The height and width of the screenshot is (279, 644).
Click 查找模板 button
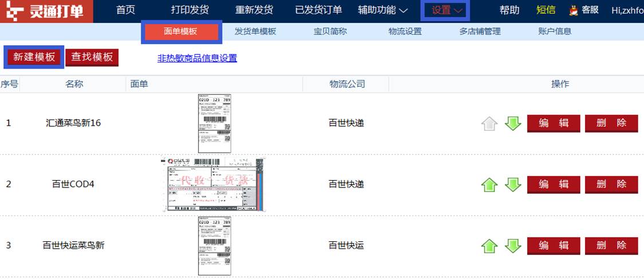[x=92, y=57]
